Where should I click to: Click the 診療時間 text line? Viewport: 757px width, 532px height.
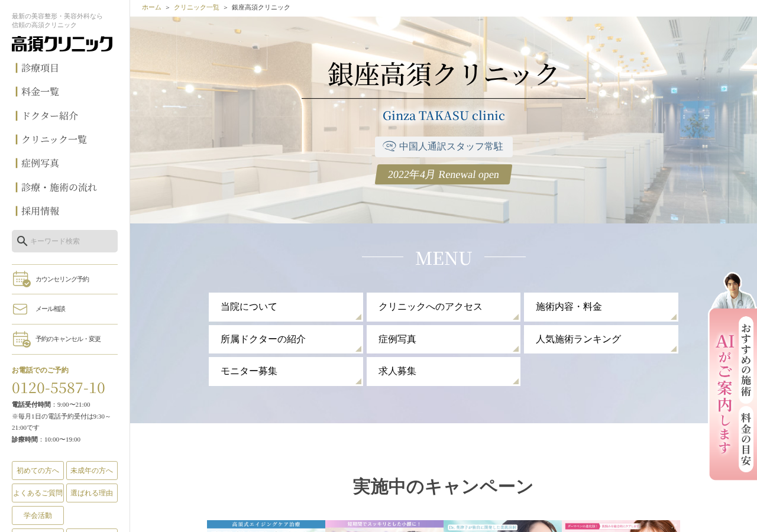[46, 439]
